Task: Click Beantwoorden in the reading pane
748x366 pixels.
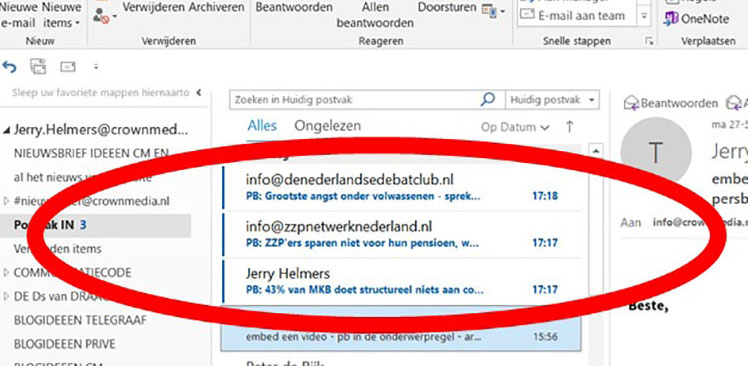Action: tap(671, 103)
